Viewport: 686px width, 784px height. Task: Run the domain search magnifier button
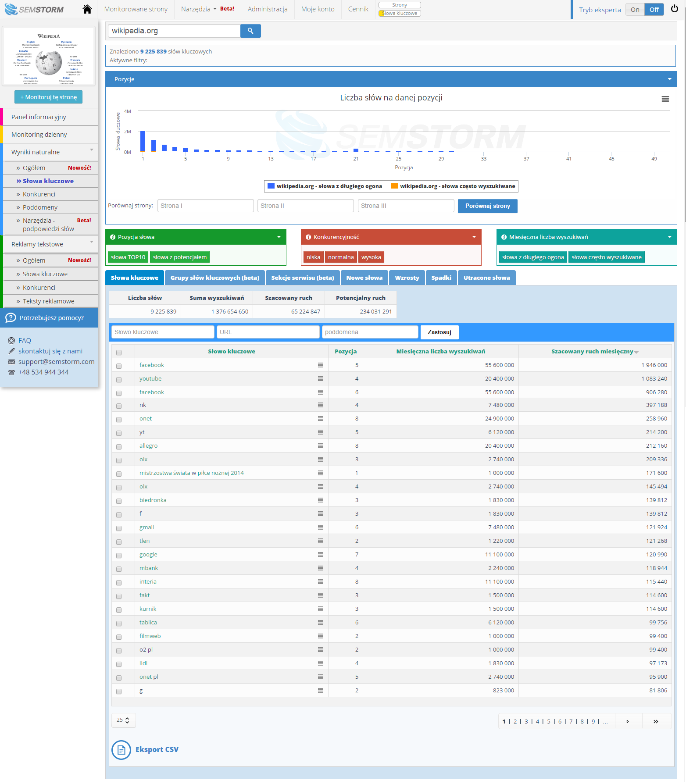click(x=250, y=31)
